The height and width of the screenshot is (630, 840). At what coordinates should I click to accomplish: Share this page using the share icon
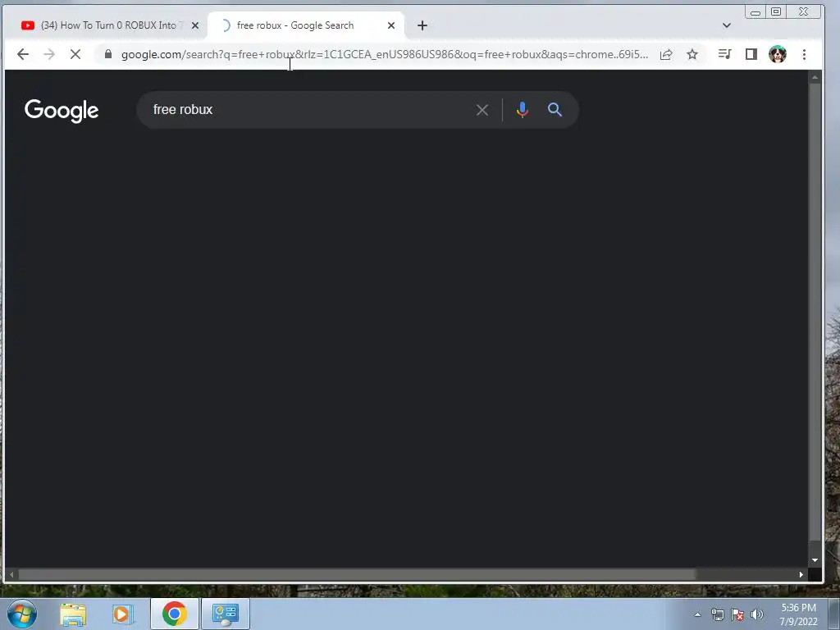[x=666, y=54]
